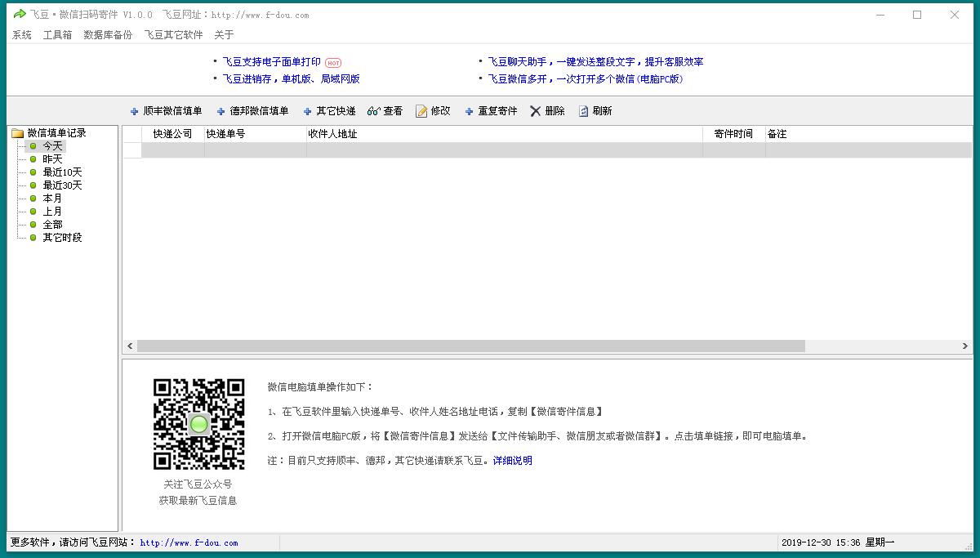This screenshot has height=558, width=980.
Task: Click the green dot beside 全部
Action: point(33,225)
